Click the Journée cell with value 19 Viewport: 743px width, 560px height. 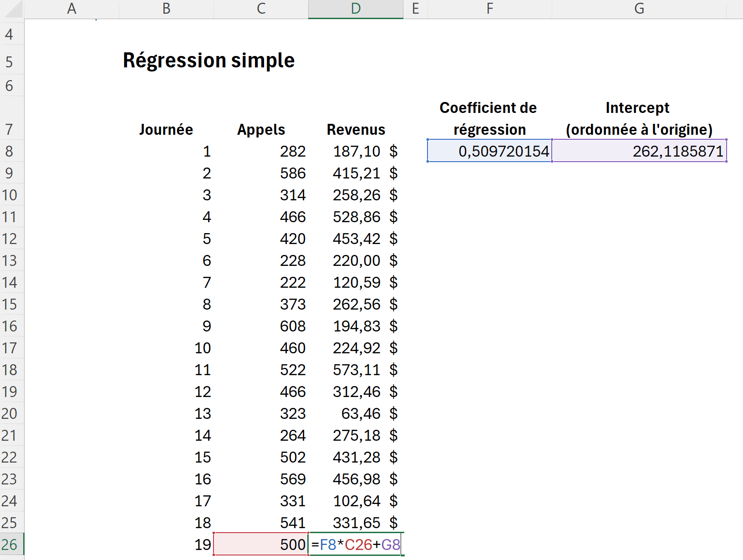pos(166,545)
